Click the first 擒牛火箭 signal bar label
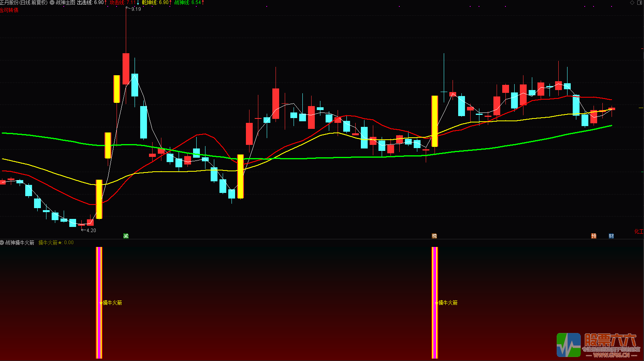 112,303
